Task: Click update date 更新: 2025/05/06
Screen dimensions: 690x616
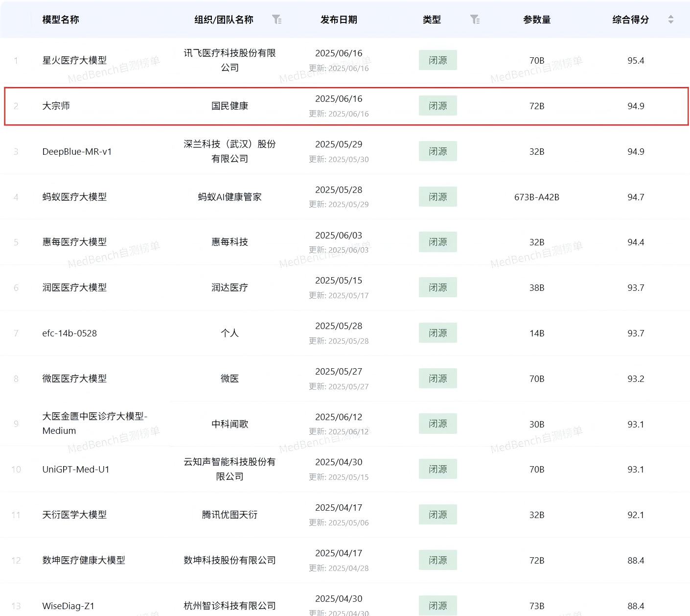Action: pos(339,522)
